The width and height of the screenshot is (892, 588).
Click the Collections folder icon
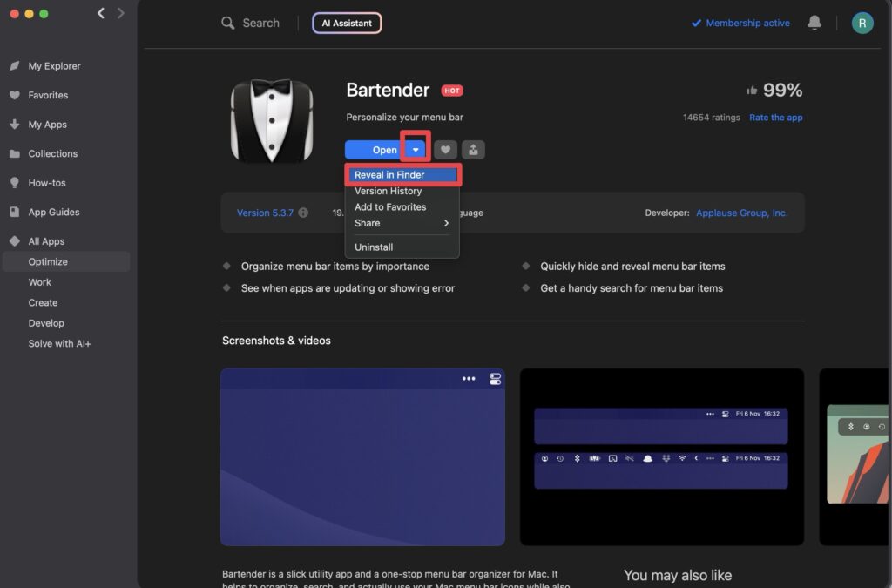15,153
